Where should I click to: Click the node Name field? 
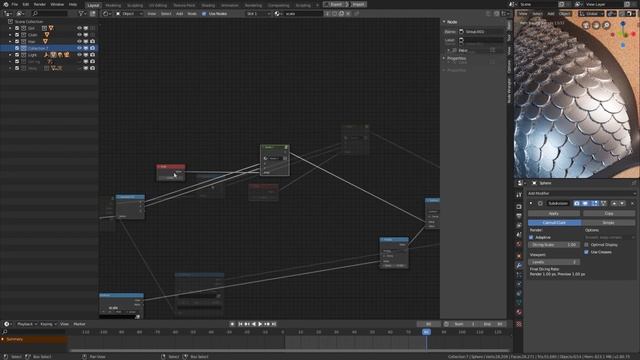click(481, 31)
